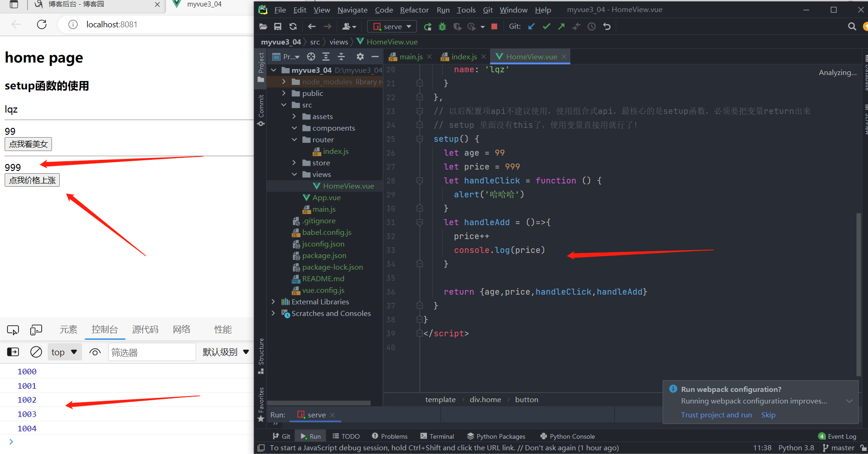
Task: Stop the running serve process
Action: tap(494, 26)
